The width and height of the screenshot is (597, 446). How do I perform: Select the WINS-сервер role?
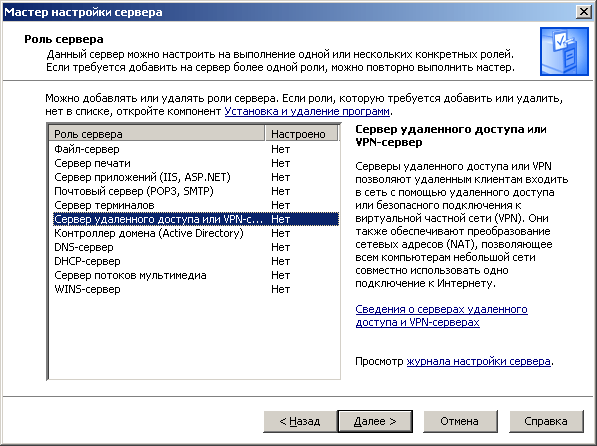[196, 289]
